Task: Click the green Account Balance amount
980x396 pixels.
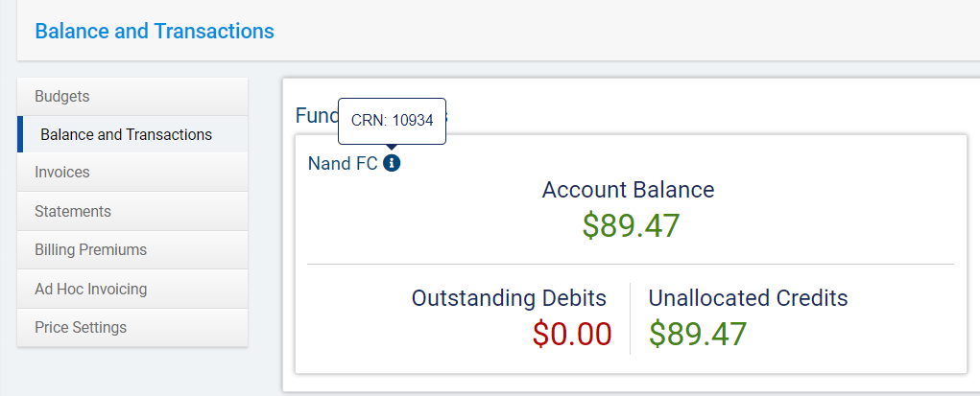Action: [631, 225]
